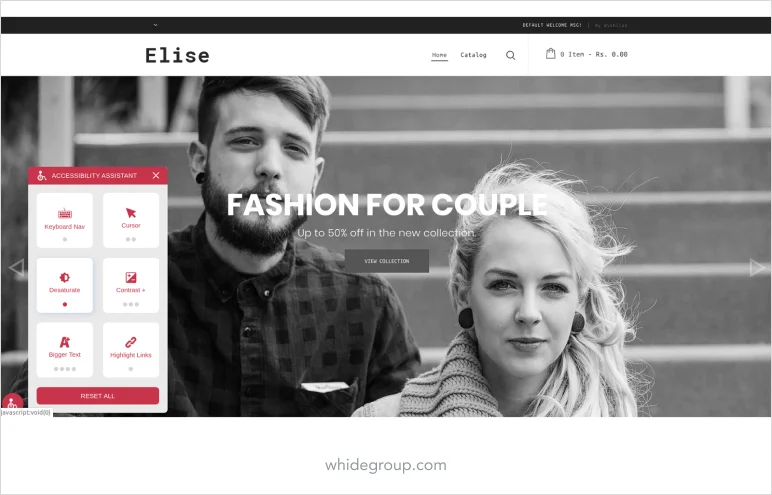Go to previous slide with left arrow
Viewport: 772px width, 495px height.
(16, 268)
